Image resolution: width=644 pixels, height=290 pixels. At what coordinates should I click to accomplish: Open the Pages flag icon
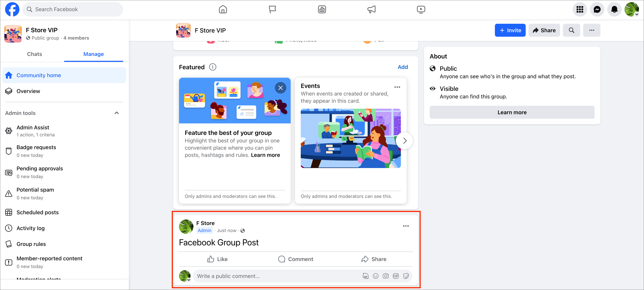tap(272, 10)
